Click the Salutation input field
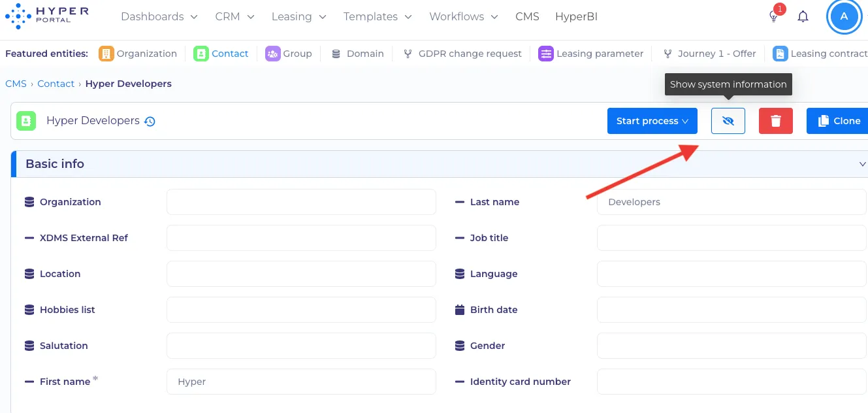Image resolution: width=868 pixels, height=413 pixels. (301, 346)
